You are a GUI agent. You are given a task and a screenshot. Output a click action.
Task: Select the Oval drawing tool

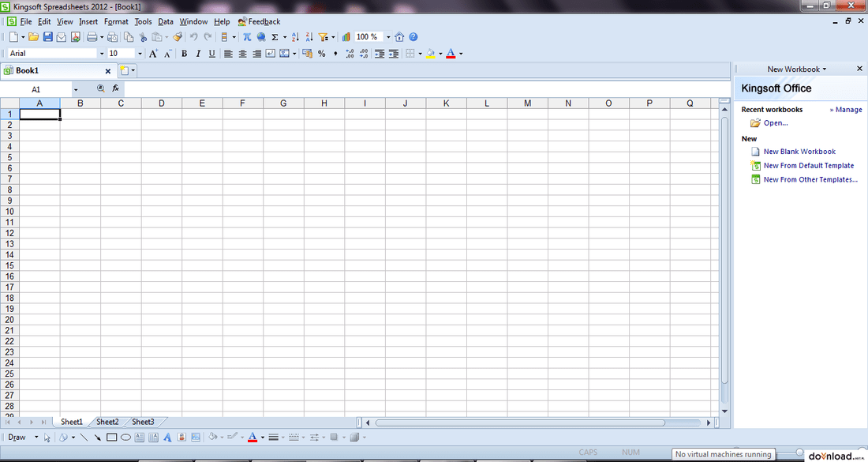125,437
